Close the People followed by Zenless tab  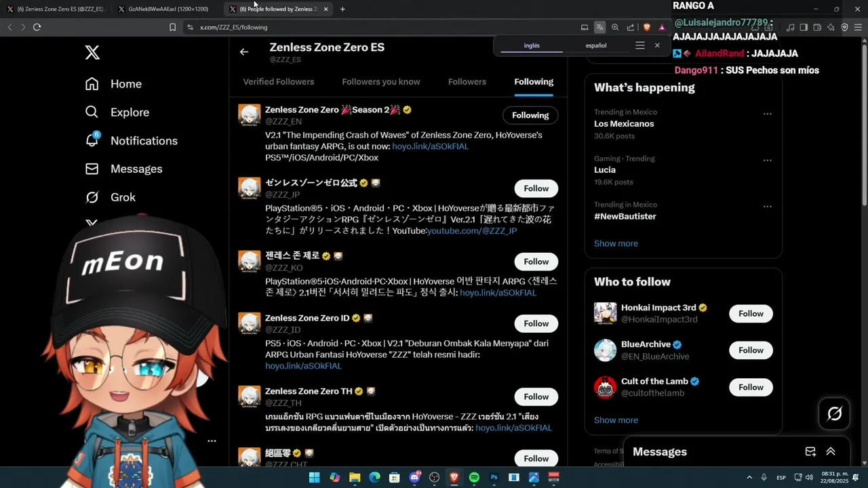click(x=326, y=9)
